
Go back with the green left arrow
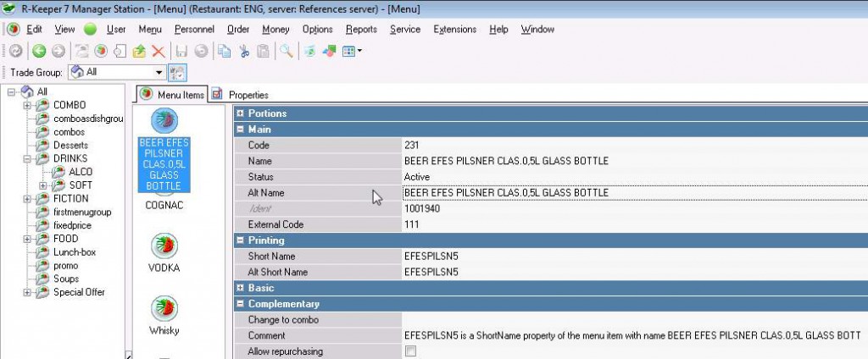tap(38, 51)
